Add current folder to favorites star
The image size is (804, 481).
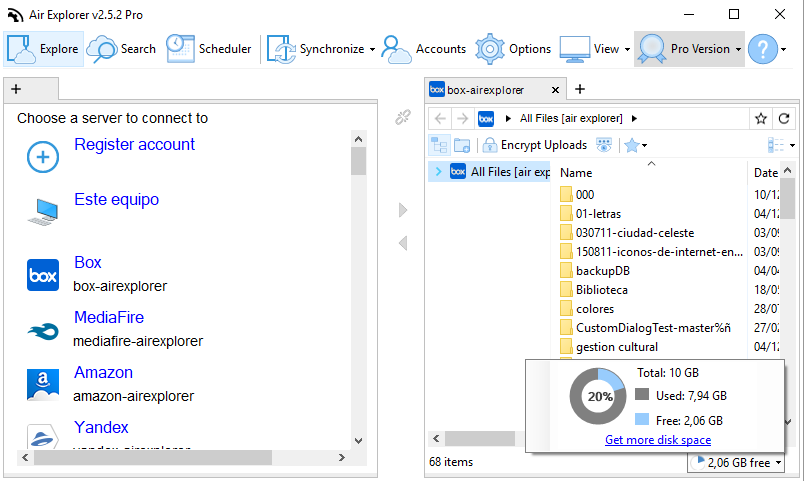pyautogui.click(x=761, y=118)
